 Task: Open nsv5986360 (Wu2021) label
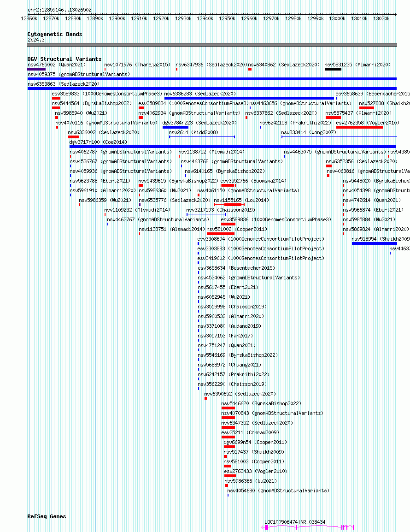pos(165,190)
